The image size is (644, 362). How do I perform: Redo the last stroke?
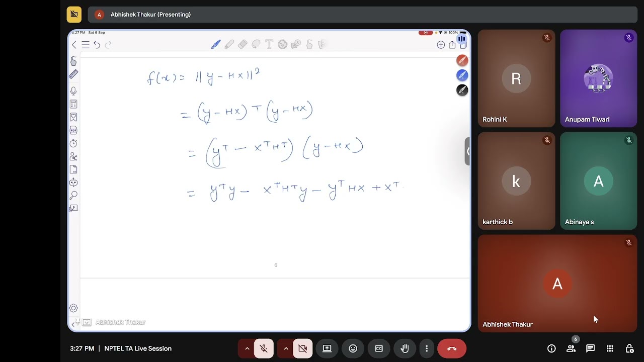pos(108,45)
